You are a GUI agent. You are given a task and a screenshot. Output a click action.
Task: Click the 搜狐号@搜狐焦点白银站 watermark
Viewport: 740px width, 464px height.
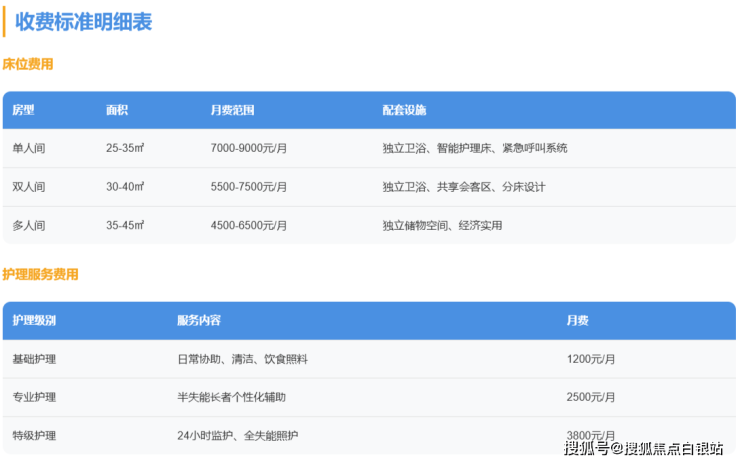pos(643,449)
